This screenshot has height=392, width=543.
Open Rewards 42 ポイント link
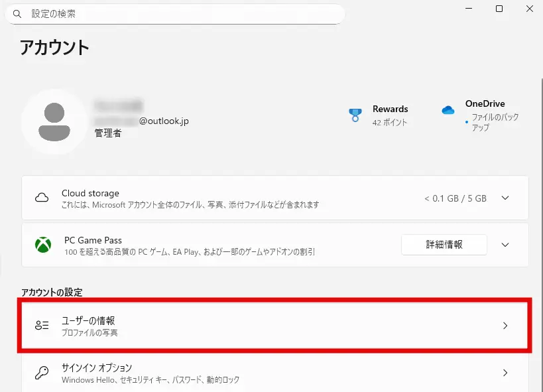390,115
